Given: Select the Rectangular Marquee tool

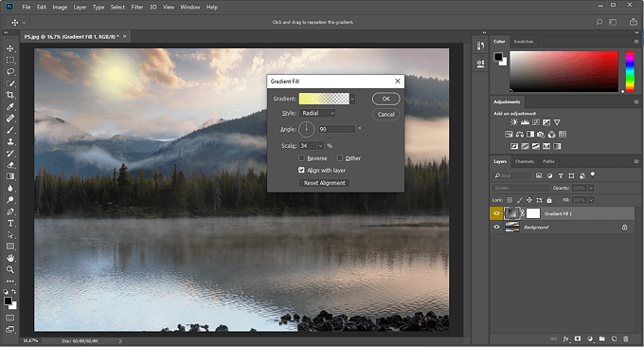Looking at the screenshot, I should pos(10,60).
